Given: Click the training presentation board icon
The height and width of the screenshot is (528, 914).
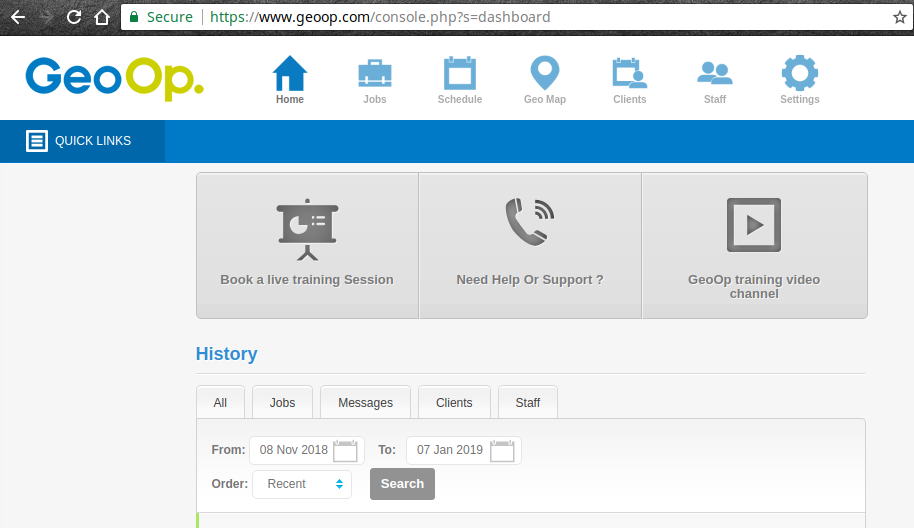Looking at the screenshot, I should pos(307,230).
